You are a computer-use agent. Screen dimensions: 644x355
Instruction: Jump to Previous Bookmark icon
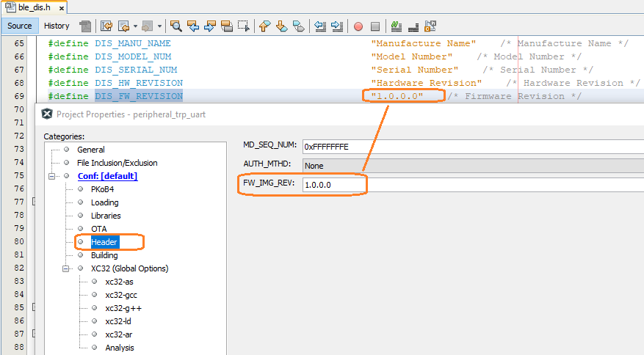coord(265,26)
